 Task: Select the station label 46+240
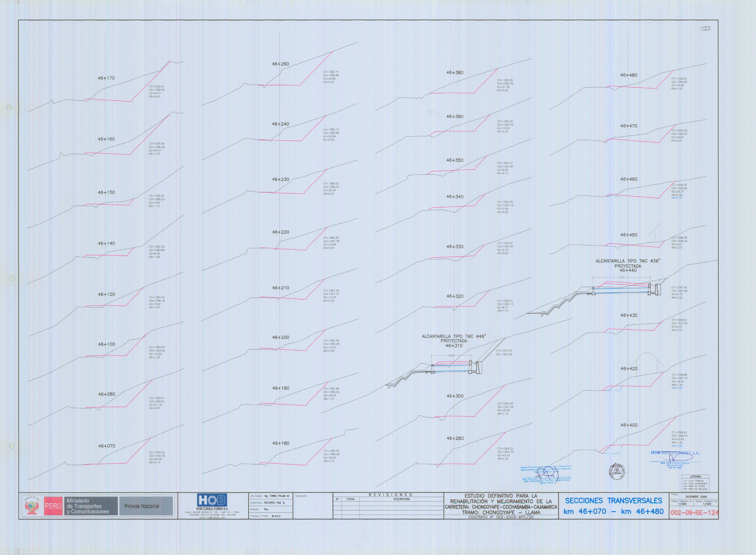pyautogui.click(x=280, y=124)
